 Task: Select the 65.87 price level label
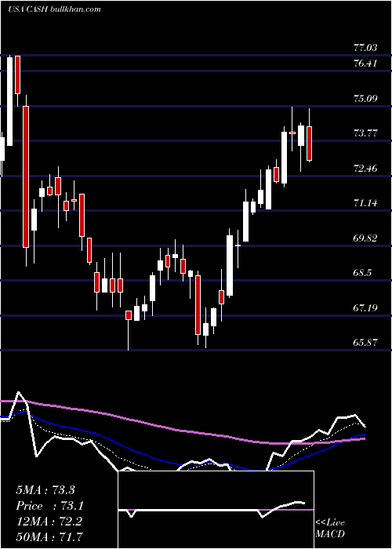(x=365, y=342)
